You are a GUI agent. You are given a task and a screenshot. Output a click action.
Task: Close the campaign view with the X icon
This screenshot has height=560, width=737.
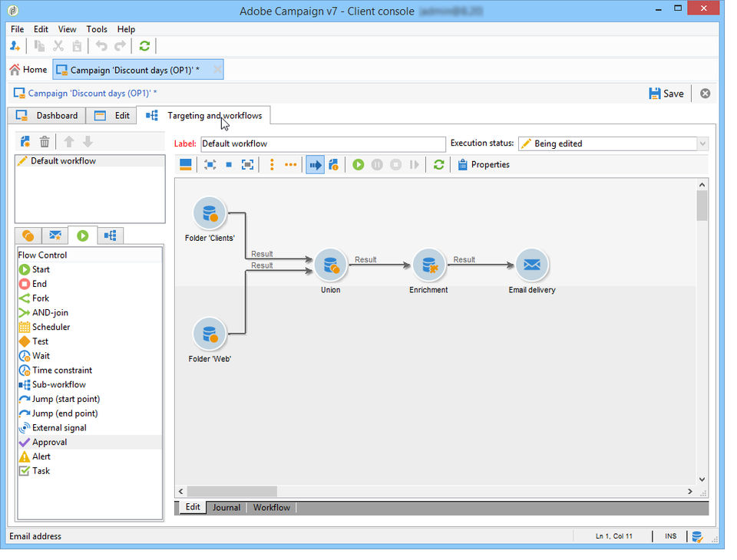(705, 94)
